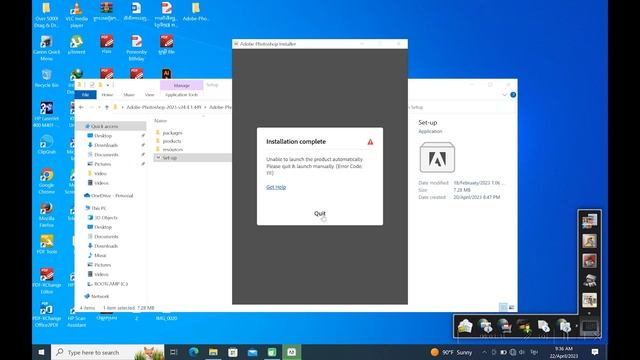Select the Set-up file in file list
Screen dimensions: 640x360
pos(192,158)
